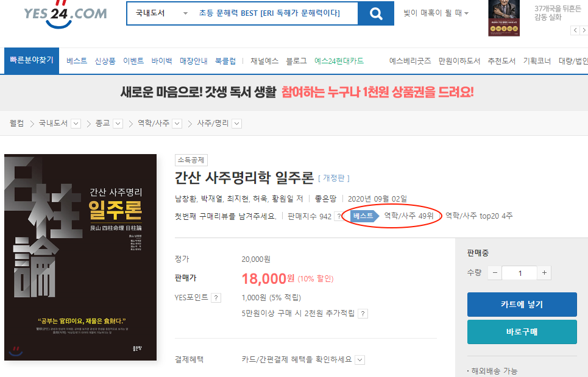Click the help icon next to YES포인트
Image resolution: width=588 pixels, height=377 pixels.
(x=216, y=298)
